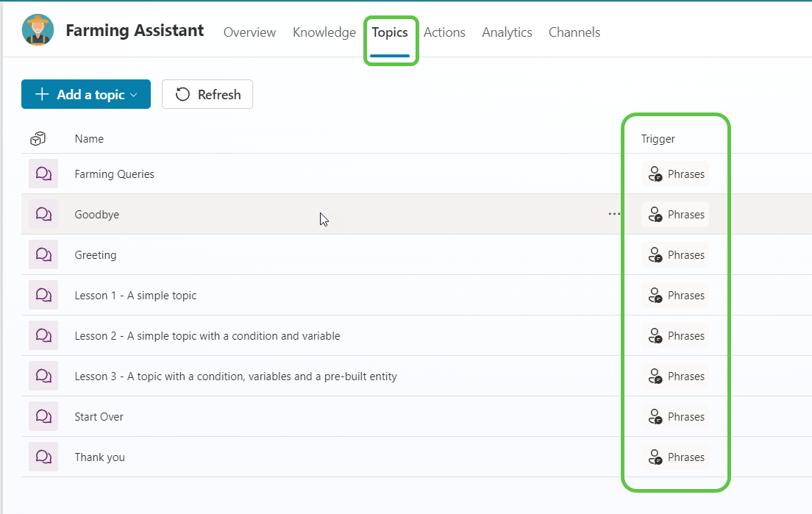Open Lesson 2 topic with condition and variable
Image resolution: width=812 pixels, height=514 pixels.
point(207,336)
